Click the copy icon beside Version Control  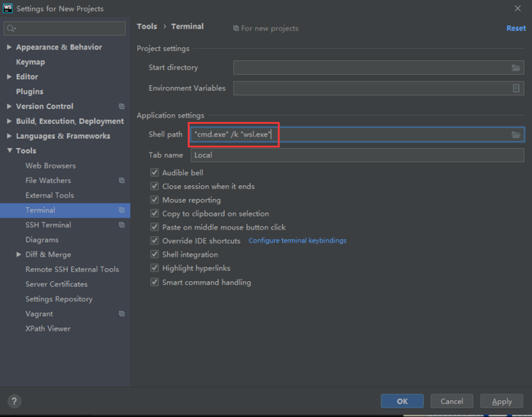point(121,107)
